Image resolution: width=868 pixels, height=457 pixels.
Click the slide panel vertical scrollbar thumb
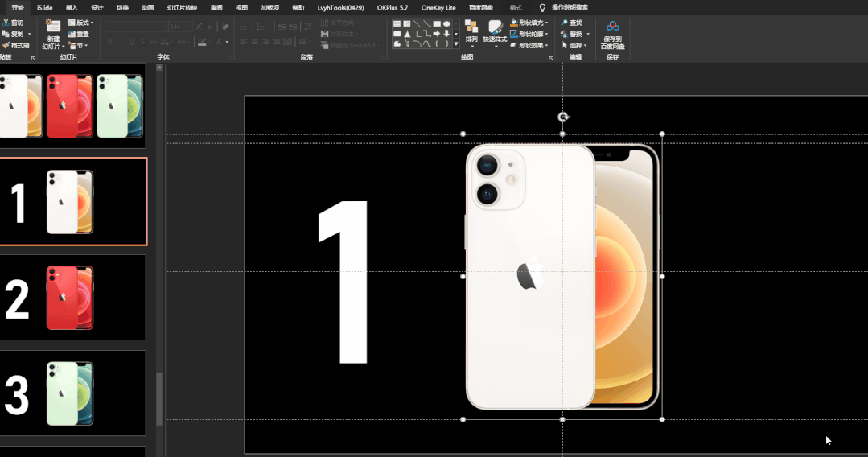pyautogui.click(x=160, y=398)
